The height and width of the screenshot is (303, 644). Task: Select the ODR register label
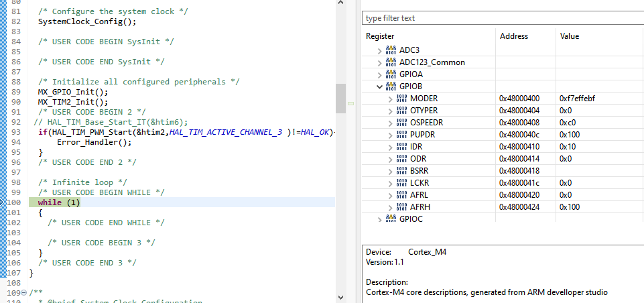click(x=418, y=159)
